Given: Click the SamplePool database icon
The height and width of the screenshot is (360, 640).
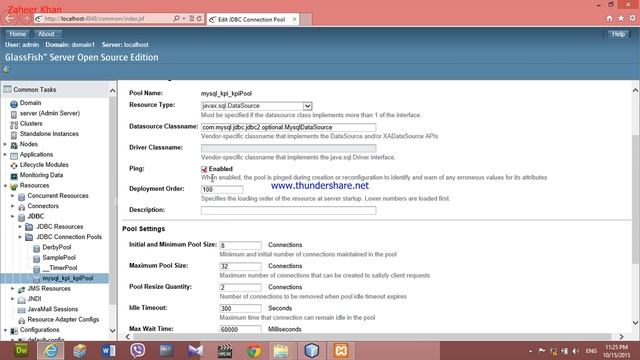Looking at the screenshot, I should pos(36,258).
